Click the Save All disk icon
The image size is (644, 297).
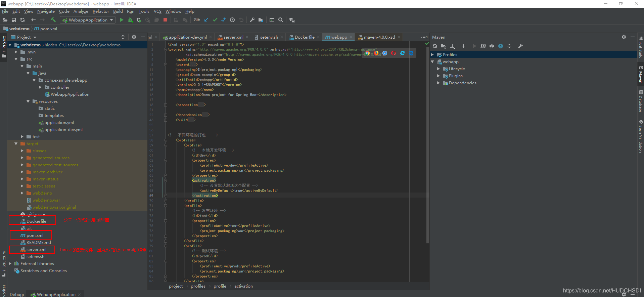[14, 20]
